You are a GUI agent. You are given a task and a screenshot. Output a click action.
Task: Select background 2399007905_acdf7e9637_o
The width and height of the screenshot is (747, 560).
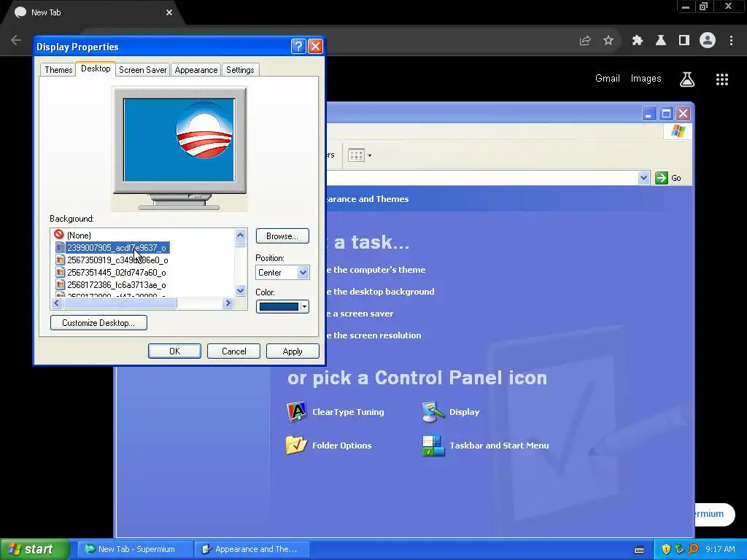117,248
